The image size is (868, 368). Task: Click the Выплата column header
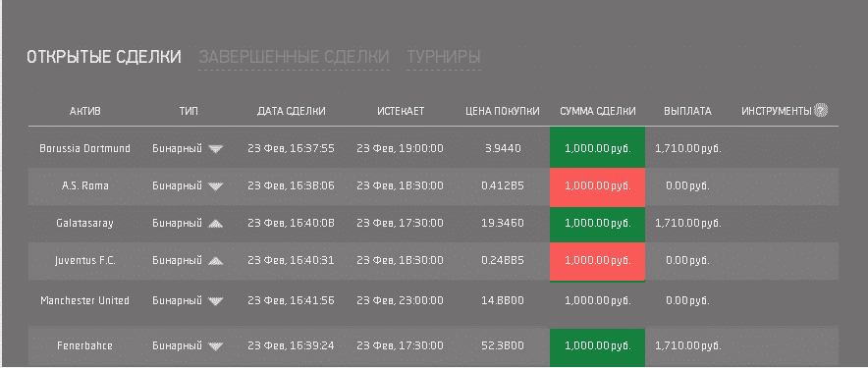pyautogui.click(x=687, y=111)
